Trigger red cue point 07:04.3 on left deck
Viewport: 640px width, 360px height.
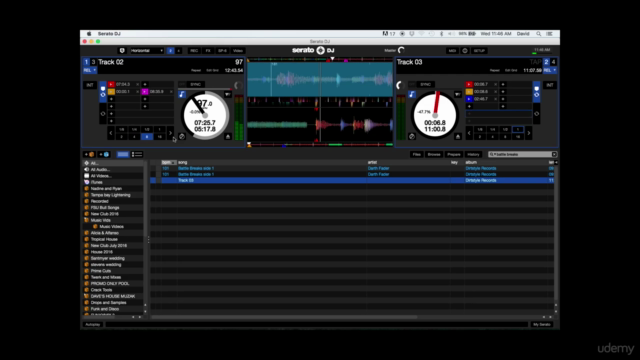pyautogui.click(x=111, y=84)
